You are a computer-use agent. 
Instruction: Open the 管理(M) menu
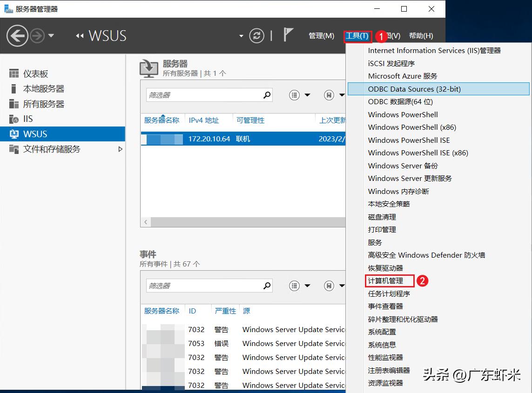(x=321, y=35)
